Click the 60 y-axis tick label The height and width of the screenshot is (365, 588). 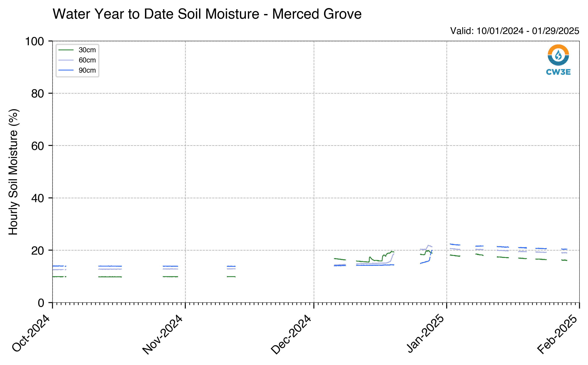tap(38, 146)
